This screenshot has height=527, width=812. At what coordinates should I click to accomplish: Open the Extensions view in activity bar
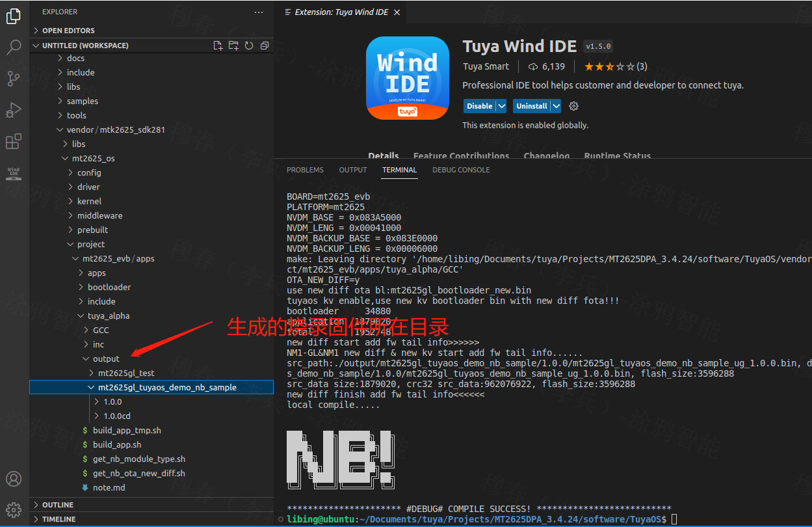(x=14, y=141)
